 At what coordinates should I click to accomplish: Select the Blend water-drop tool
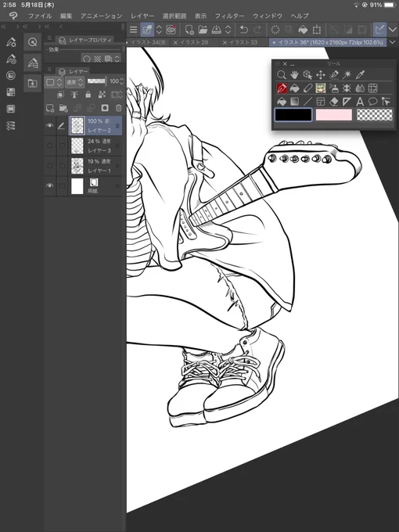pyautogui.click(x=360, y=88)
